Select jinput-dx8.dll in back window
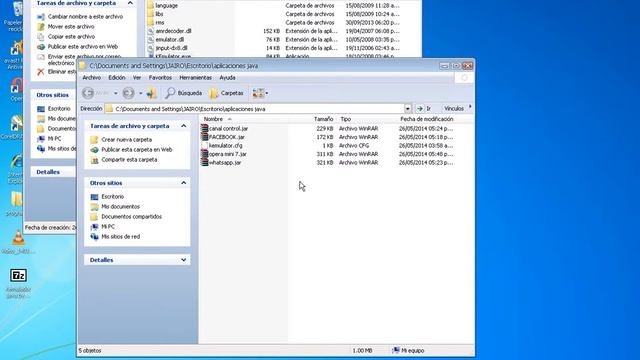Image resolution: width=640 pixels, height=360 pixels. (171, 48)
